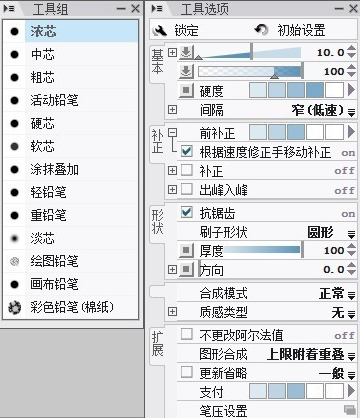The width and height of the screenshot is (360, 418).
Task: Expand the 方向 settings
Action: 172,269
